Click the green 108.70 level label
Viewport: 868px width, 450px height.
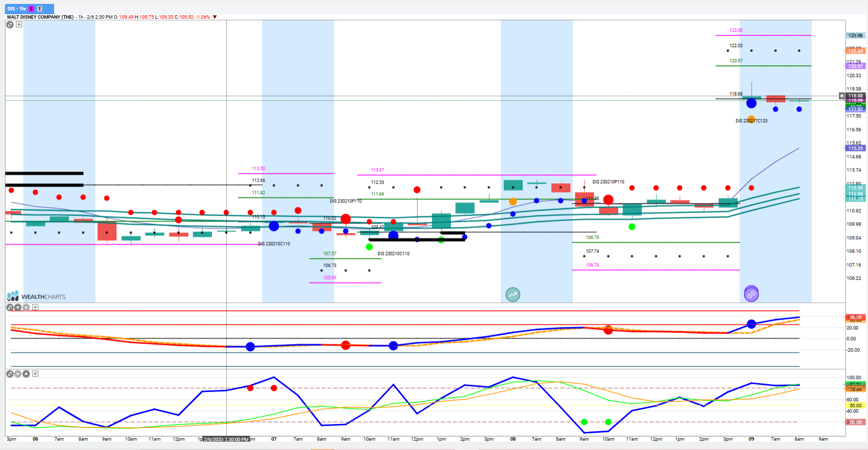coord(593,237)
